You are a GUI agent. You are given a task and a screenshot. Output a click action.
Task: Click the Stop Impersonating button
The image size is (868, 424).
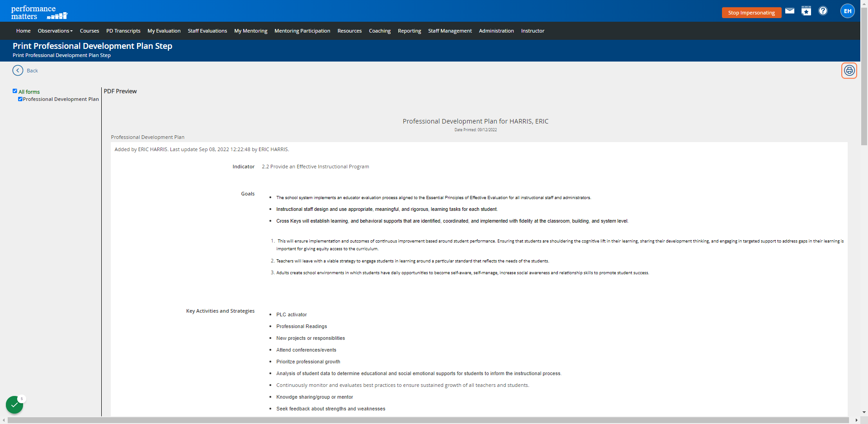(x=751, y=13)
